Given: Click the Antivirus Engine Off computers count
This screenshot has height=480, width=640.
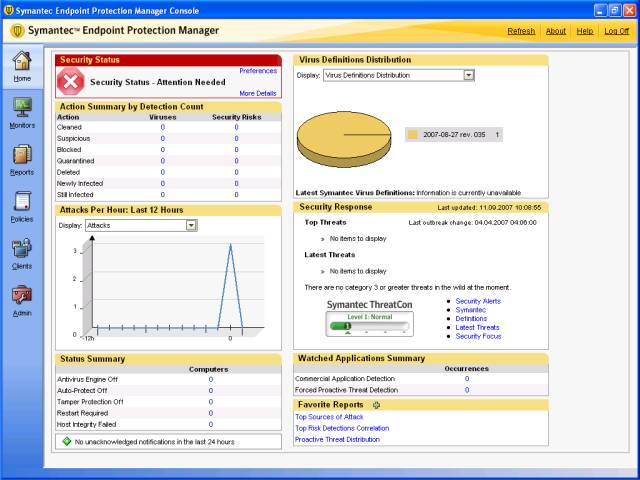Looking at the screenshot, I should (211, 380).
